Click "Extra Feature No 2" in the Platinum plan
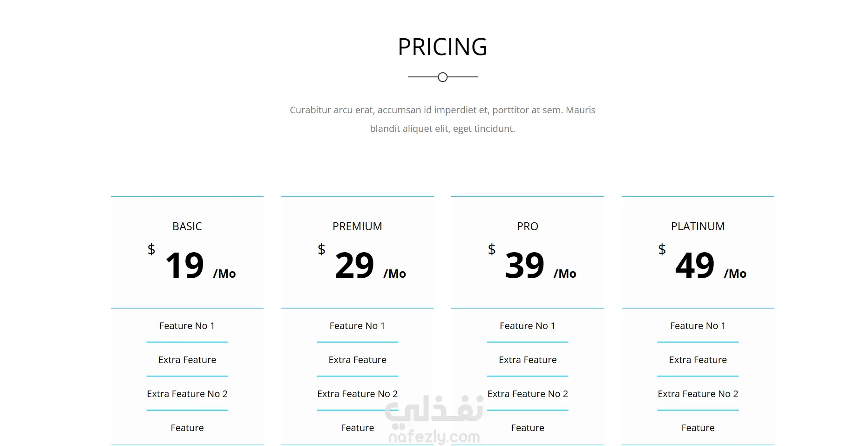The height and width of the screenshot is (446, 868). click(698, 394)
